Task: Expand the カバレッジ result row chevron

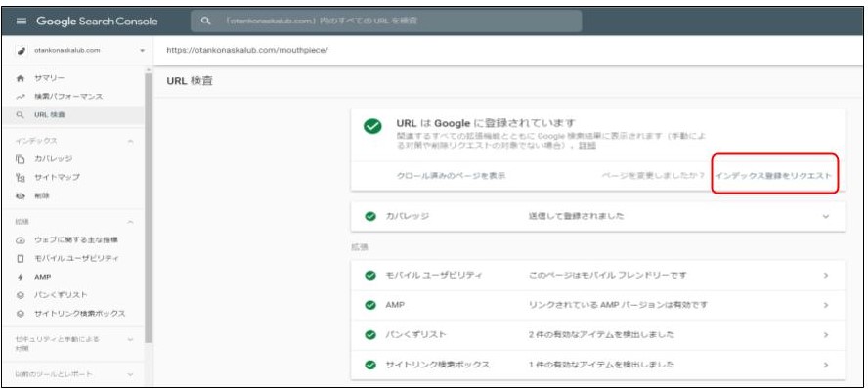Action: coord(825,216)
